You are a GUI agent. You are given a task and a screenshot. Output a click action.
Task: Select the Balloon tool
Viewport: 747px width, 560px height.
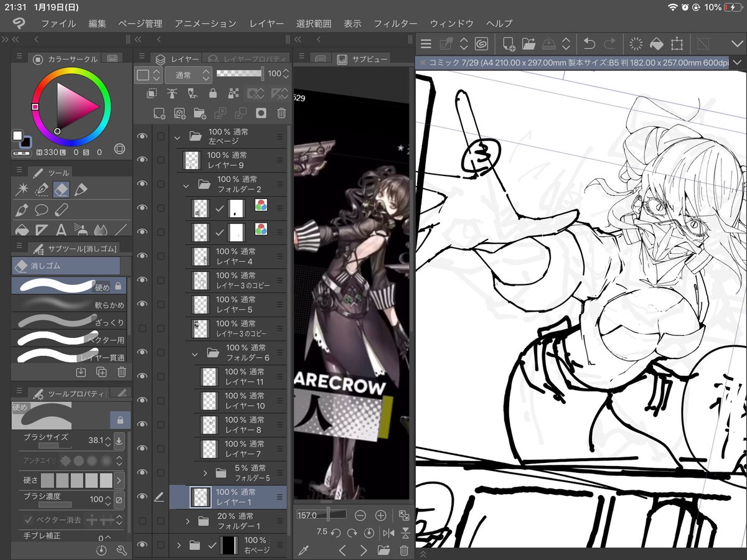42,210
